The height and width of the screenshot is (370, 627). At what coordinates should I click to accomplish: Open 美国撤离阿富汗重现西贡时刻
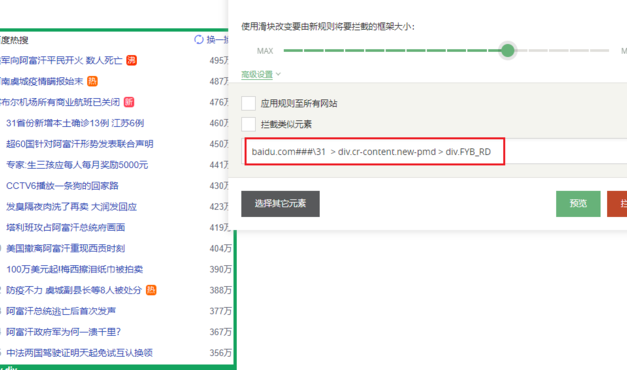click(66, 248)
